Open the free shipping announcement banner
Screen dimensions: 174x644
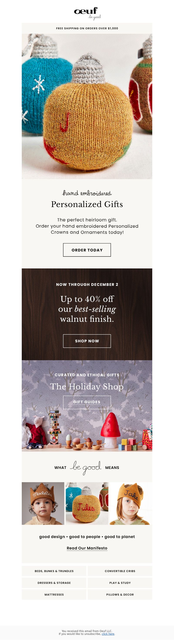[x=87, y=28]
